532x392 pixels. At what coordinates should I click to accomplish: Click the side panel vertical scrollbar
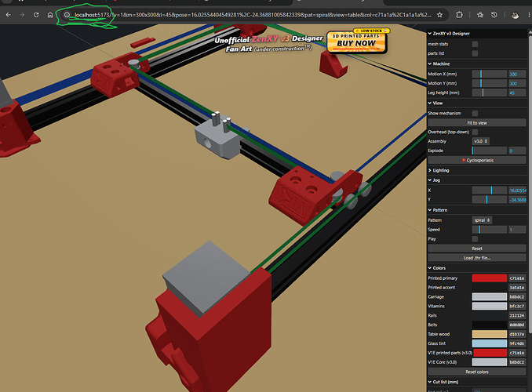coord(530,183)
